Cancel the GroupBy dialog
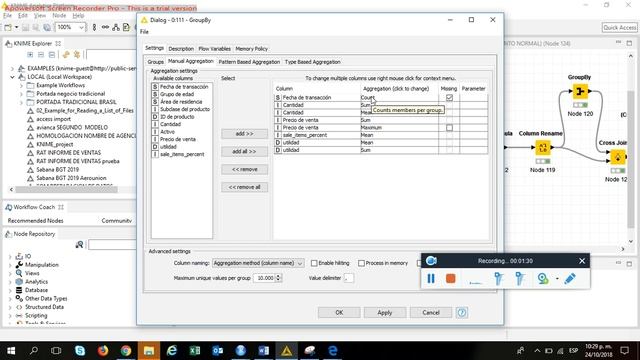 [431, 313]
